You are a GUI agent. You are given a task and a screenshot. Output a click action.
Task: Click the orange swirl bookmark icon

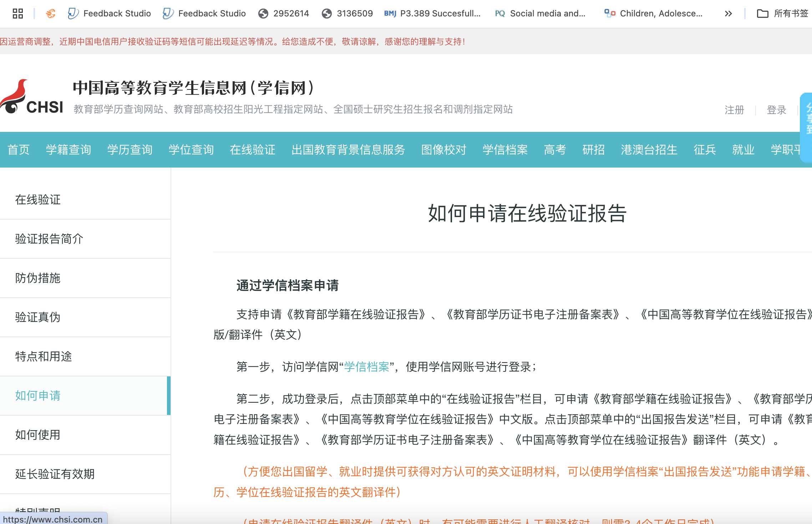click(51, 14)
